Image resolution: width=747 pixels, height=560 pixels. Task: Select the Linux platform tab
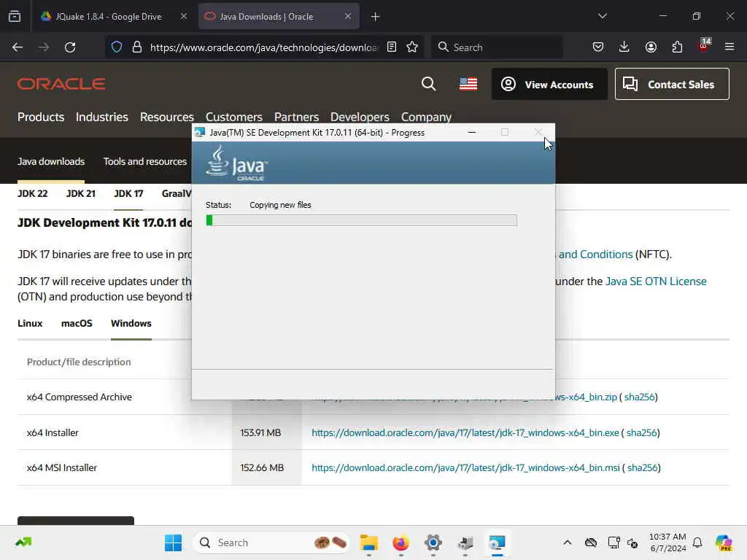(x=30, y=323)
